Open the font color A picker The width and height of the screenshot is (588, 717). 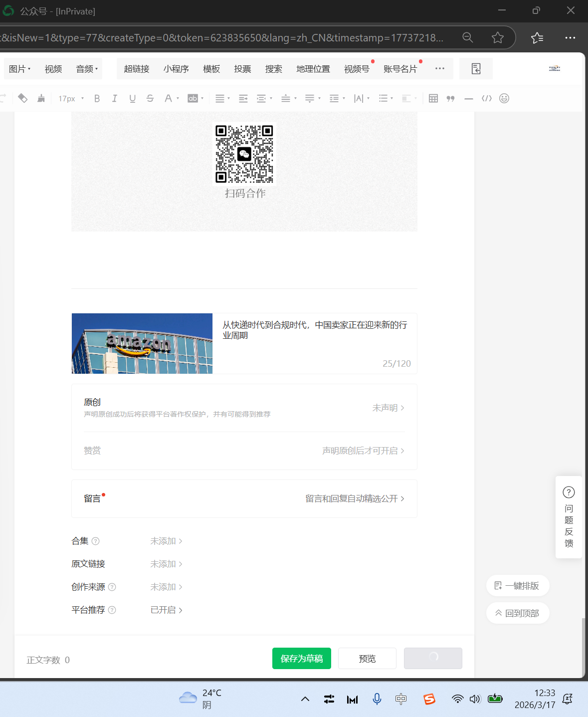[x=171, y=98]
